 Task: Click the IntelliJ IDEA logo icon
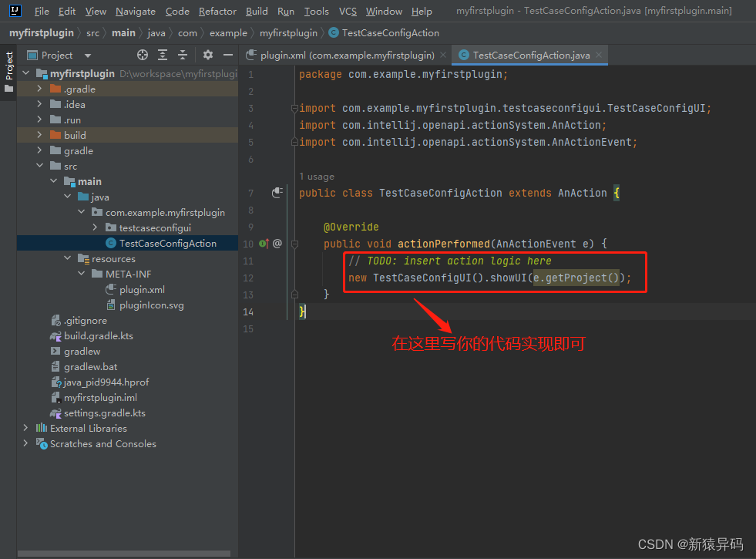[15, 11]
